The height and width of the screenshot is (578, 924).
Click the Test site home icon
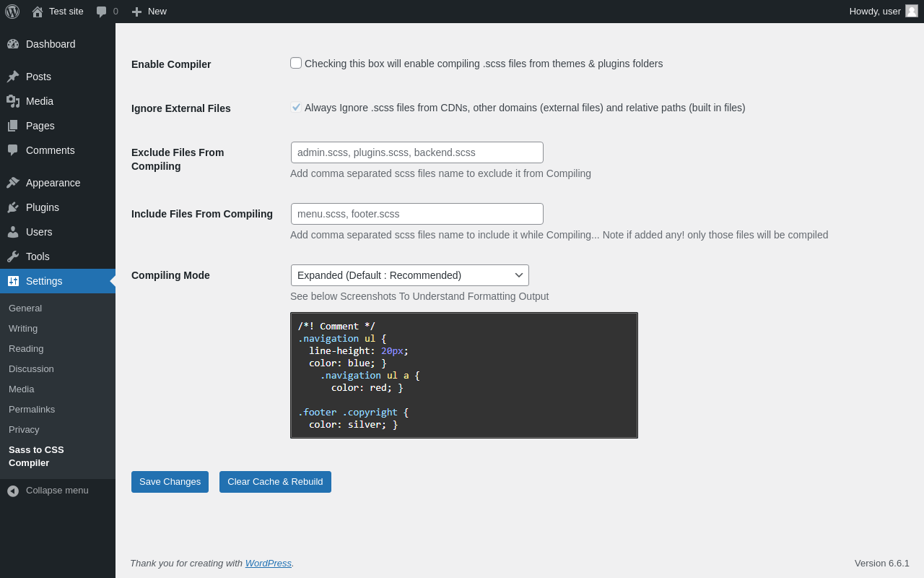pos(38,12)
